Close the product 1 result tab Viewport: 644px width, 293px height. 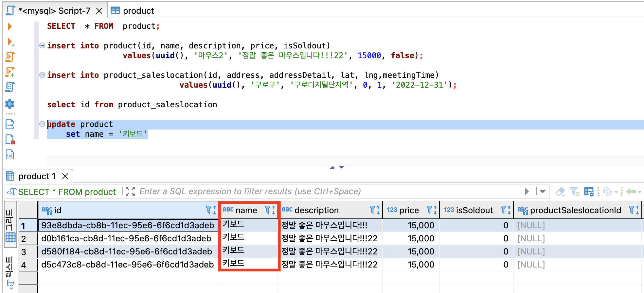pyautogui.click(x=65, y=176)
